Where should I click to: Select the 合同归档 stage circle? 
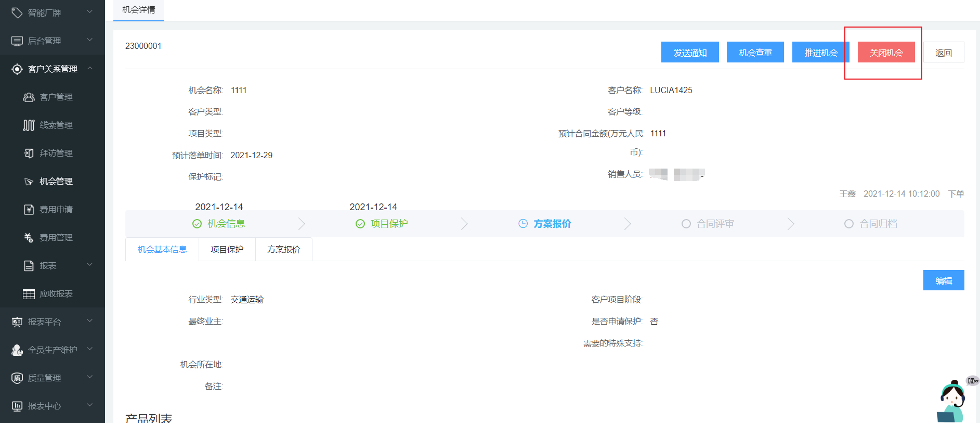[x=849, y=224]
